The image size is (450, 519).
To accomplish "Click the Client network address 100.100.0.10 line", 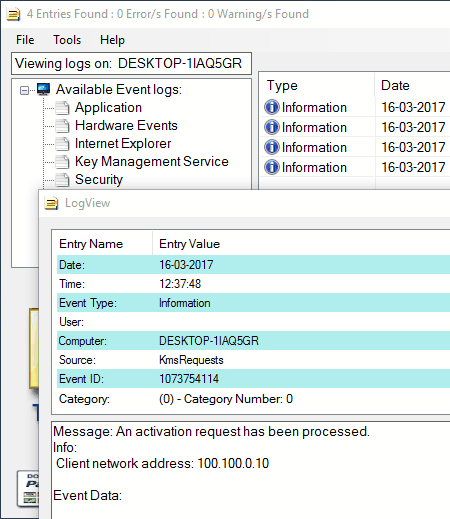I will point(162,464).
